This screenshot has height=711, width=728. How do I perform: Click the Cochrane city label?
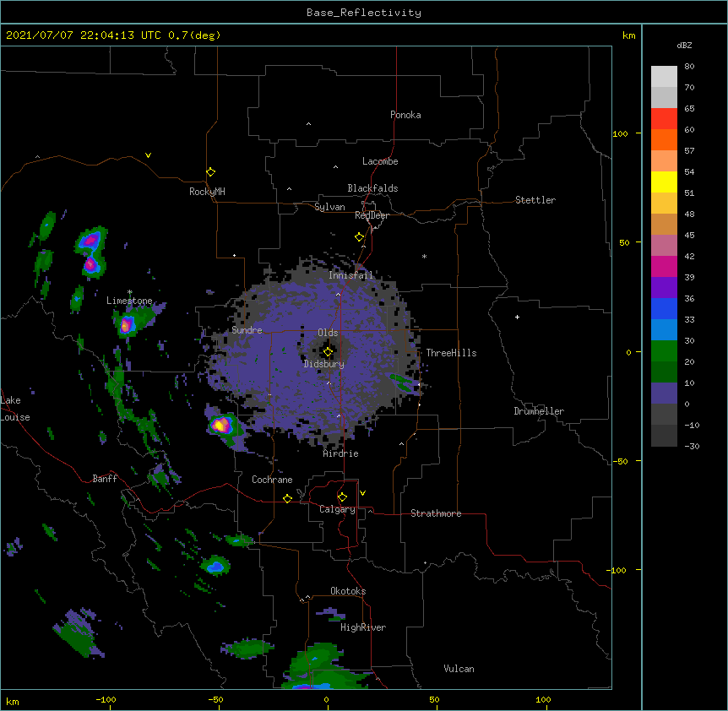tap(272, 480)
